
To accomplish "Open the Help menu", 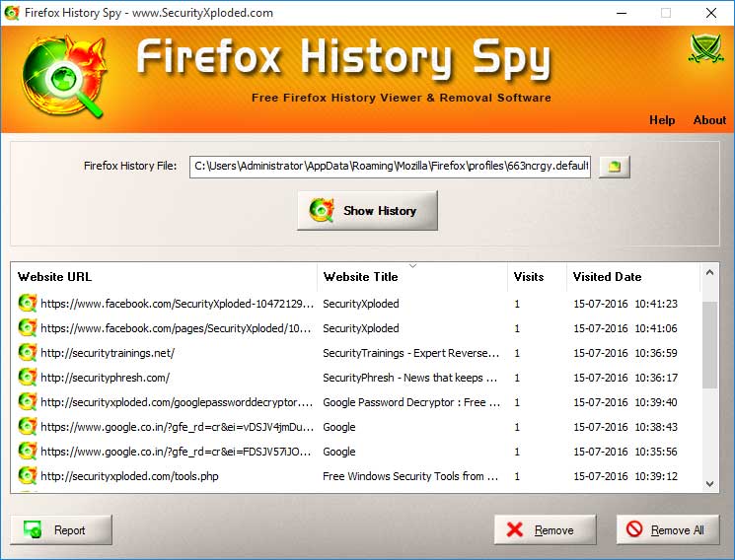I will [662, 120].
